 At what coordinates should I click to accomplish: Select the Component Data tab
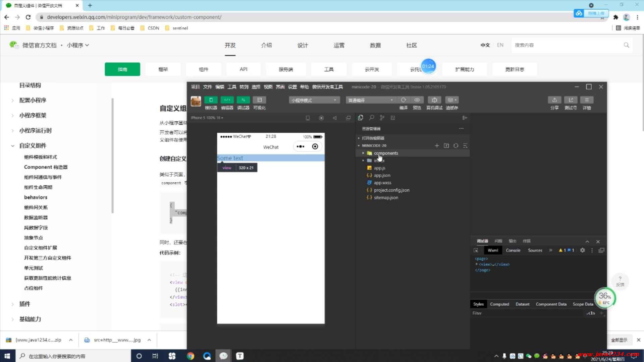click(551, 304)
